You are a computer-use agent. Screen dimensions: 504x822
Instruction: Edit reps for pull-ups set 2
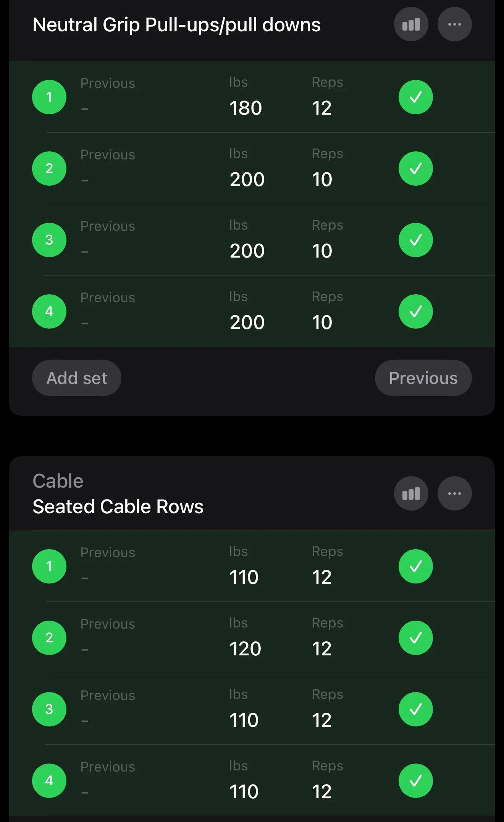[x=322, y=179]
